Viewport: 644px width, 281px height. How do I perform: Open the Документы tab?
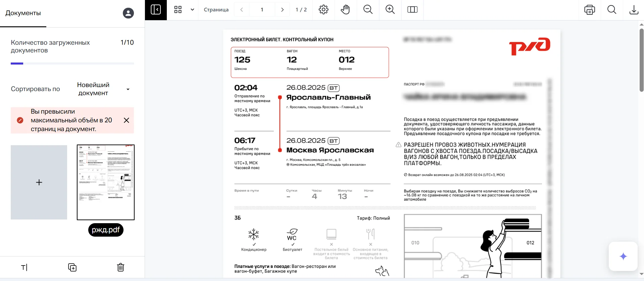23,13
